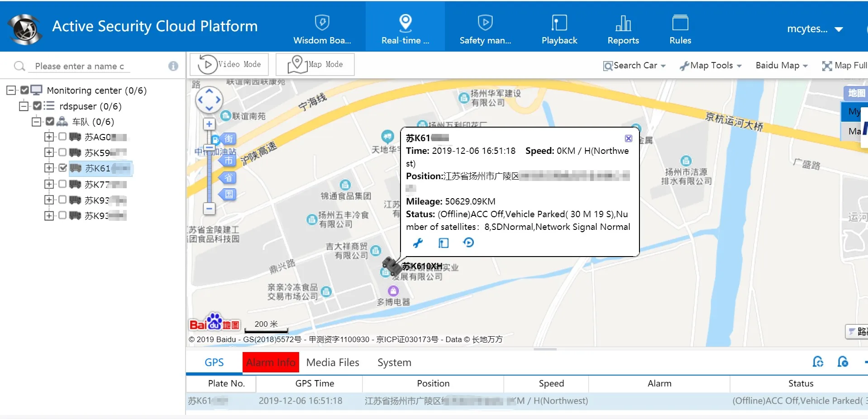Switch to Map Mode
This screenshot has height=419, width=868.
[315, 64]
